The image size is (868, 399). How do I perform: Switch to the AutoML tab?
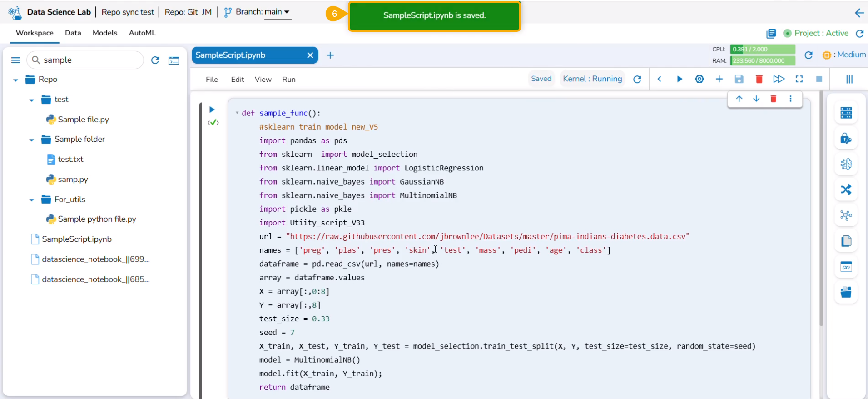click(x=142, y=33)
